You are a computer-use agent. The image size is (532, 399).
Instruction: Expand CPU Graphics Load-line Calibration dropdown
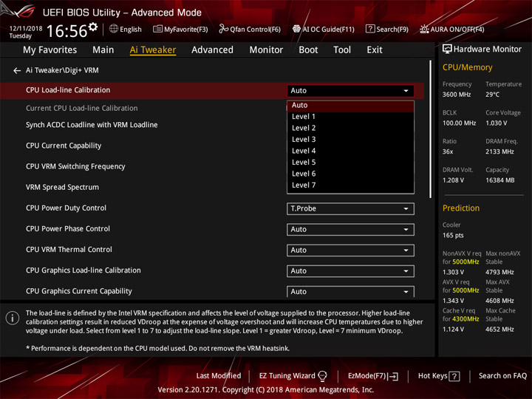pos(350,271)
